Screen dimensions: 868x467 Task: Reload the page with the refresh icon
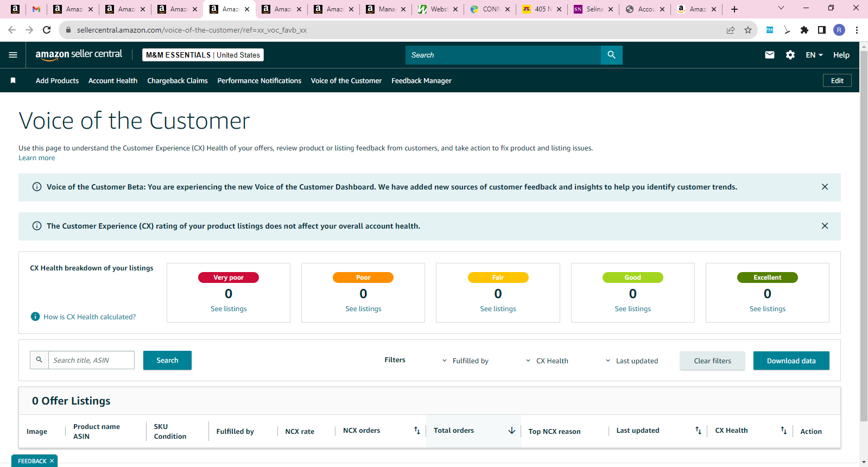[x=47, y=30]
